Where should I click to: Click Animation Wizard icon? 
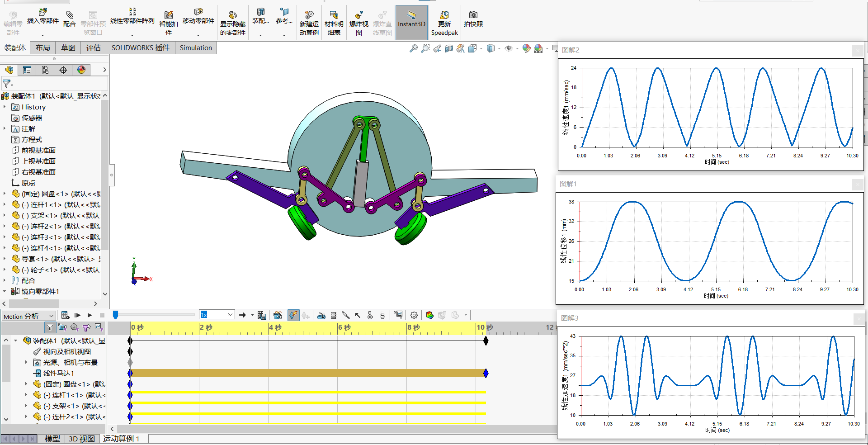tap(278, 315)
